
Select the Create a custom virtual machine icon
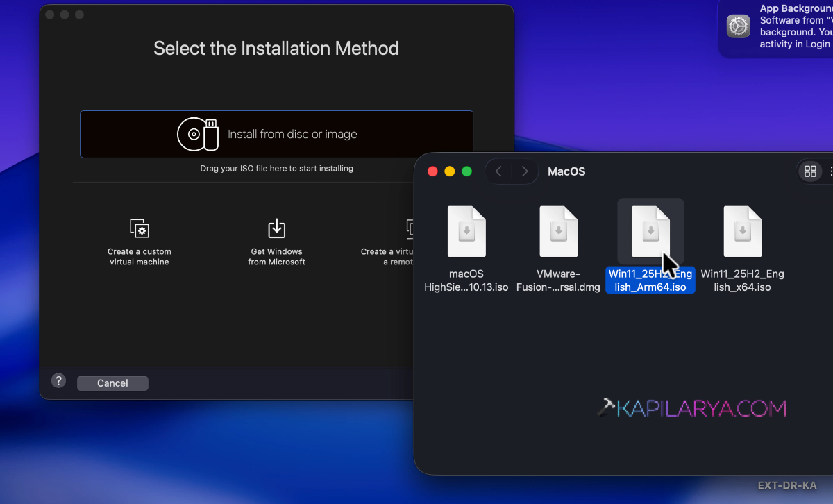(x=139, y=229)
